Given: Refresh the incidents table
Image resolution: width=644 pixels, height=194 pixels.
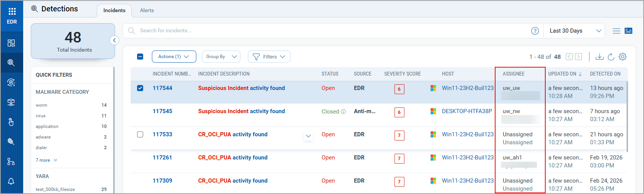Looking at the screenshot, I should (x=611, y=57).
